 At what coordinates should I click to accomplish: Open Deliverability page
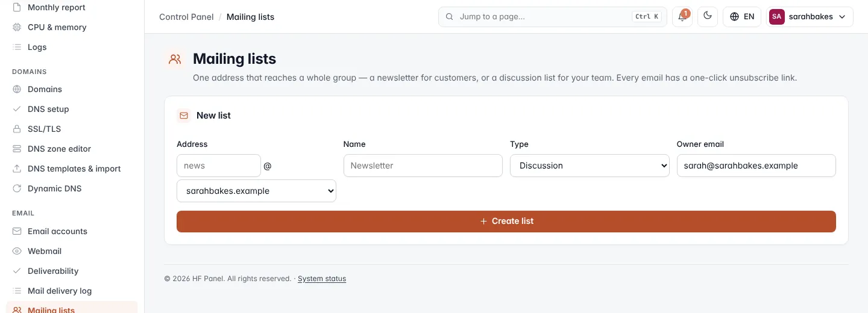(x=72, y=271)
